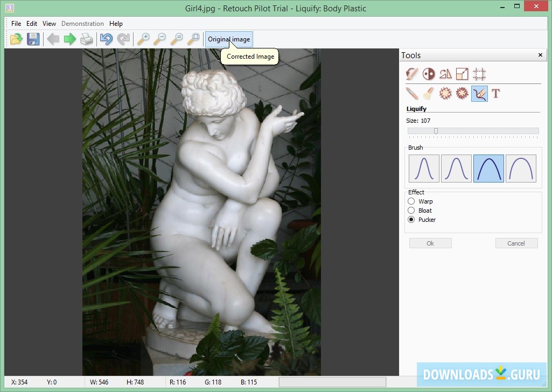The image size is (552, 392).
Task: Zoom out with the minus magnifier
Action: (x=160, y=39)
